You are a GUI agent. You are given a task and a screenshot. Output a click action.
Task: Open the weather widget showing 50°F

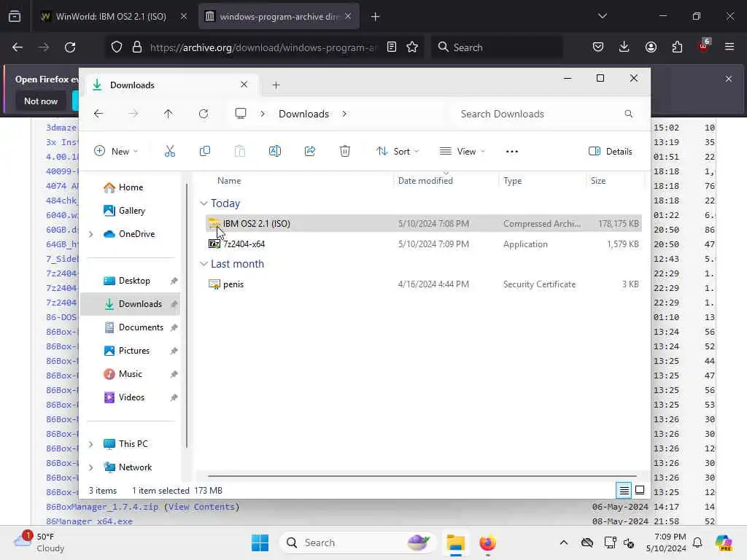(39, 542)
